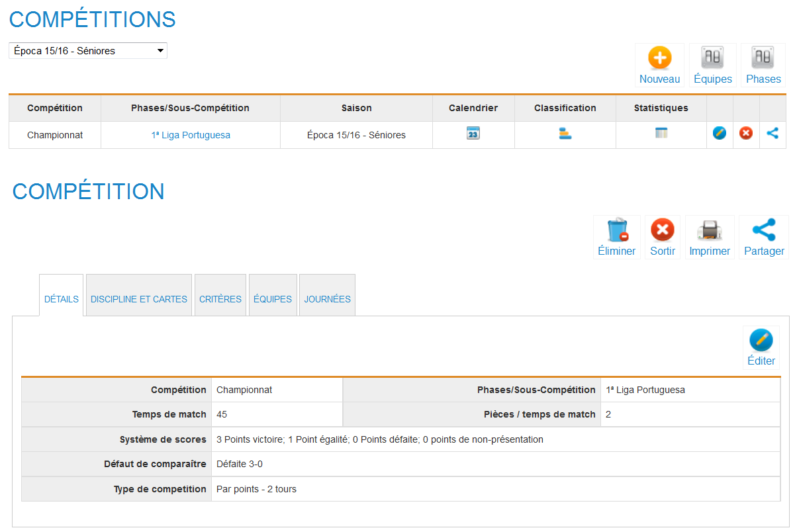
Task: Open the calendar icon for Championnat row
Action: [473, 134]
